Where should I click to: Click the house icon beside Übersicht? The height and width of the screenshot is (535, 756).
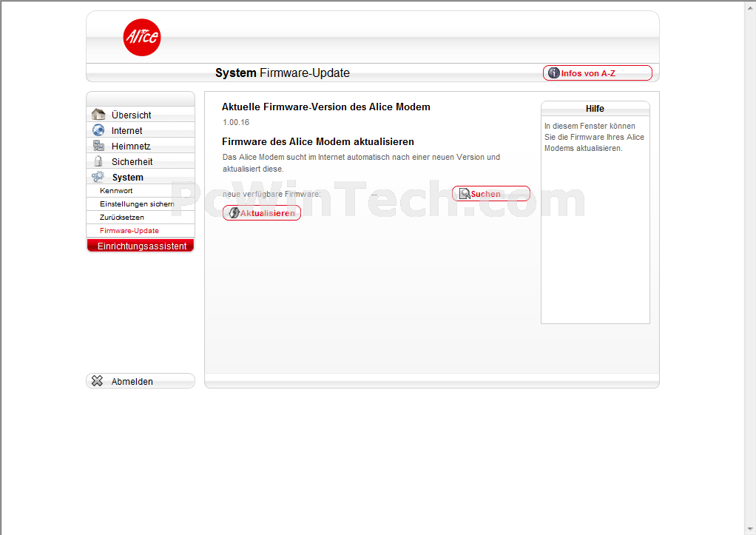pos(98,115)
